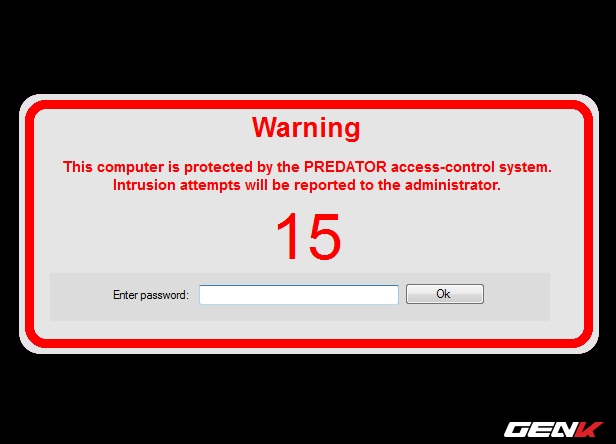Click the word 'attempts' in the second line
The image size is (616, 444).
(x=210, y=185)
